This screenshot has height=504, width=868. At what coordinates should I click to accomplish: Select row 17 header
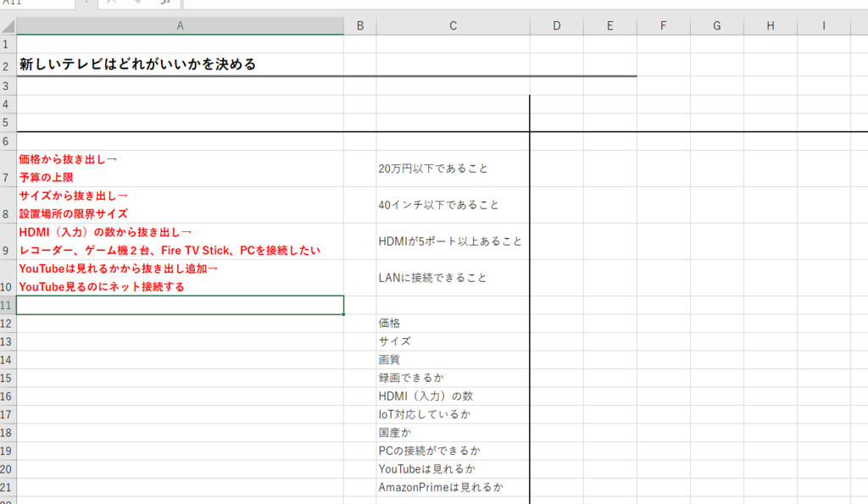coord(8,415)
